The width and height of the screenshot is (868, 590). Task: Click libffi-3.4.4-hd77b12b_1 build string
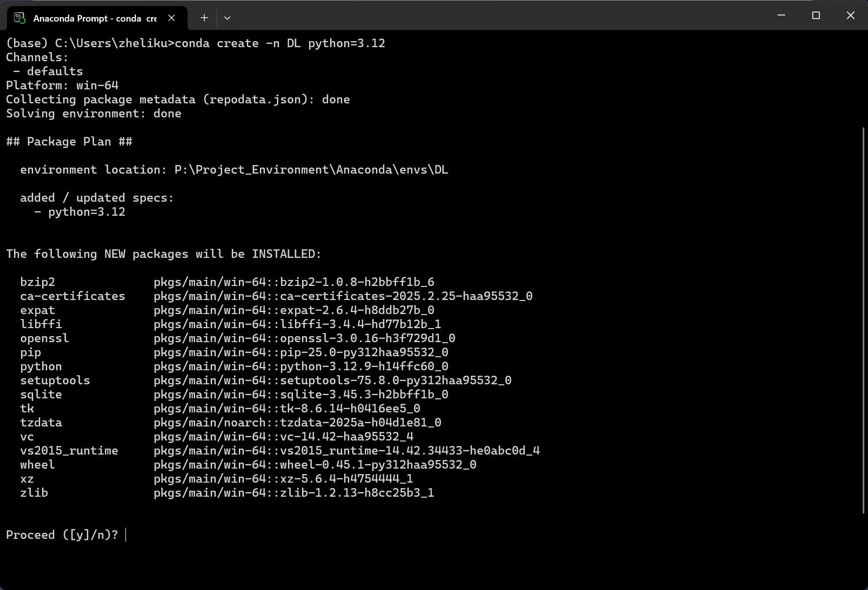click(361, 324)
